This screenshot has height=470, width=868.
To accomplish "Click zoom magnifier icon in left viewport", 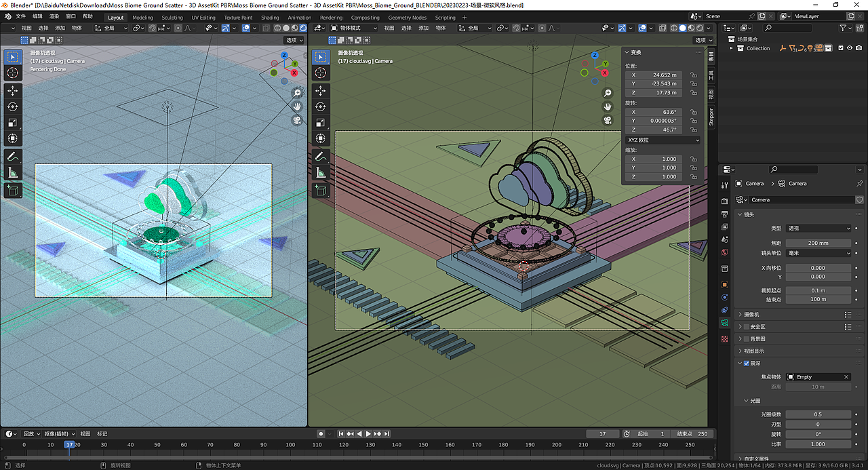I will point(297,93).
